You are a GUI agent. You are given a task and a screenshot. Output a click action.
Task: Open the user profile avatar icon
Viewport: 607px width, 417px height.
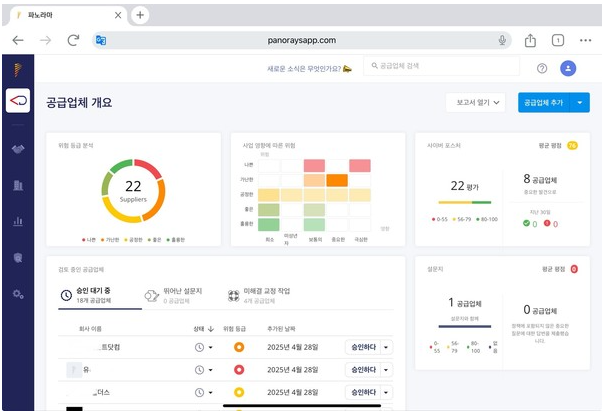[568, 68]
